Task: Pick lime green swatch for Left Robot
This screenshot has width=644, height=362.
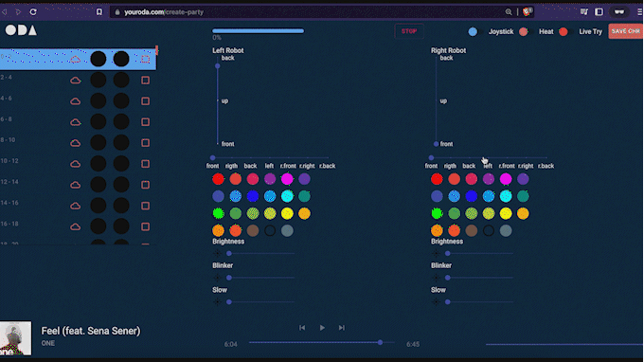Action: coord(218,213)
